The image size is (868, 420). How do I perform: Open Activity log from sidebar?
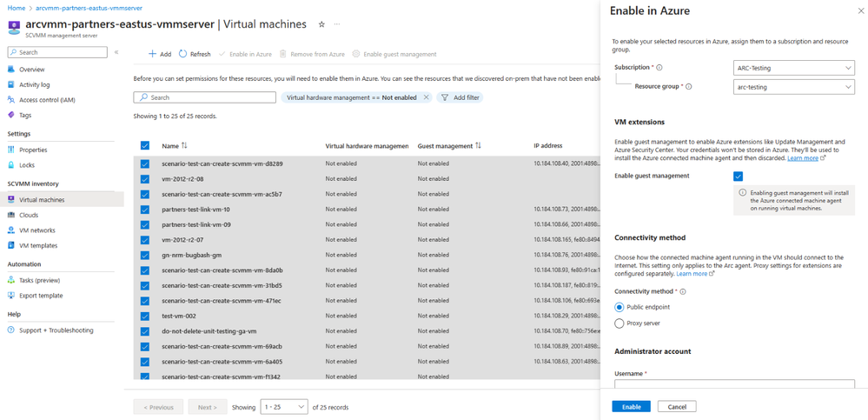[35, 84]
